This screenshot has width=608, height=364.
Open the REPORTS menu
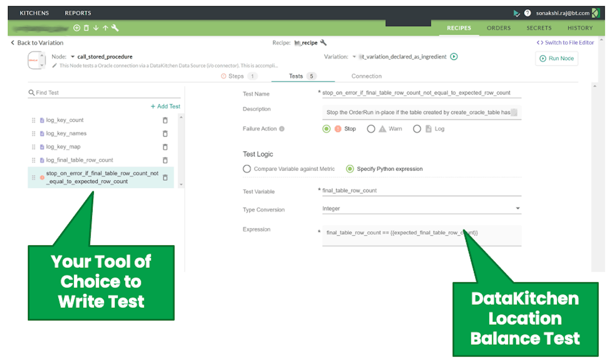pos(78,13)
